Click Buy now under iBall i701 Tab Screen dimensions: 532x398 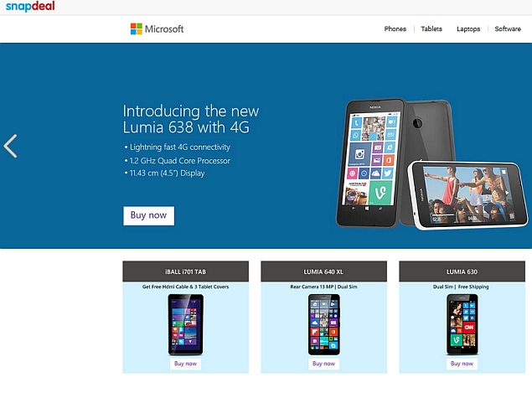click(x=185, y=364)
